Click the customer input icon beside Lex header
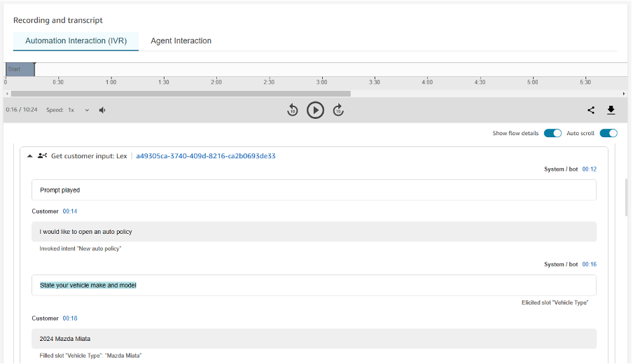633x364 pixels. tap(43, 156)
